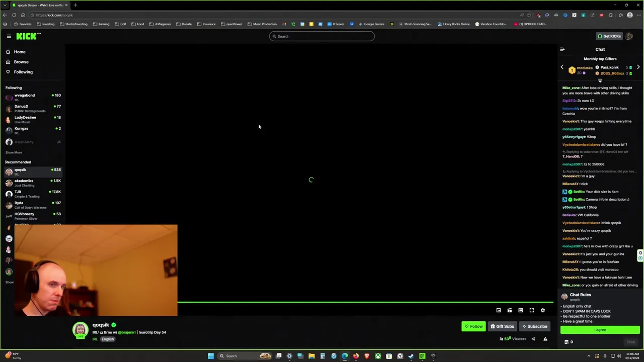This screenshot has height=362, width=644.
Task: Show the next top gifters page
Action: tap(638, 67)
